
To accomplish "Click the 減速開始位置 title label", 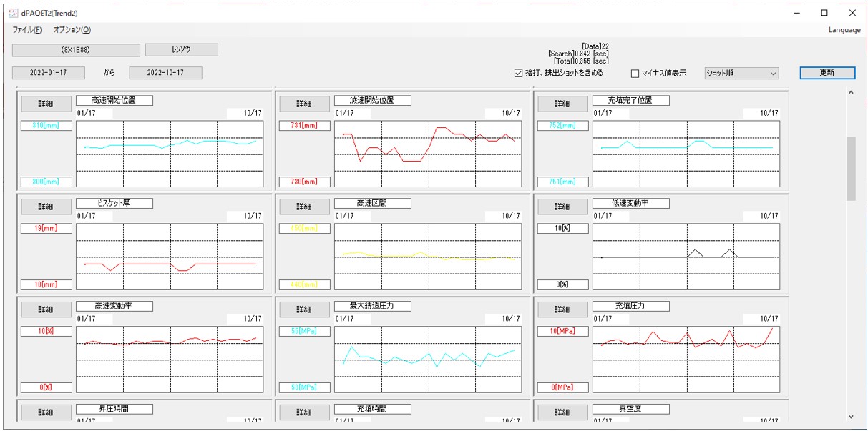I will coord(373,100).
